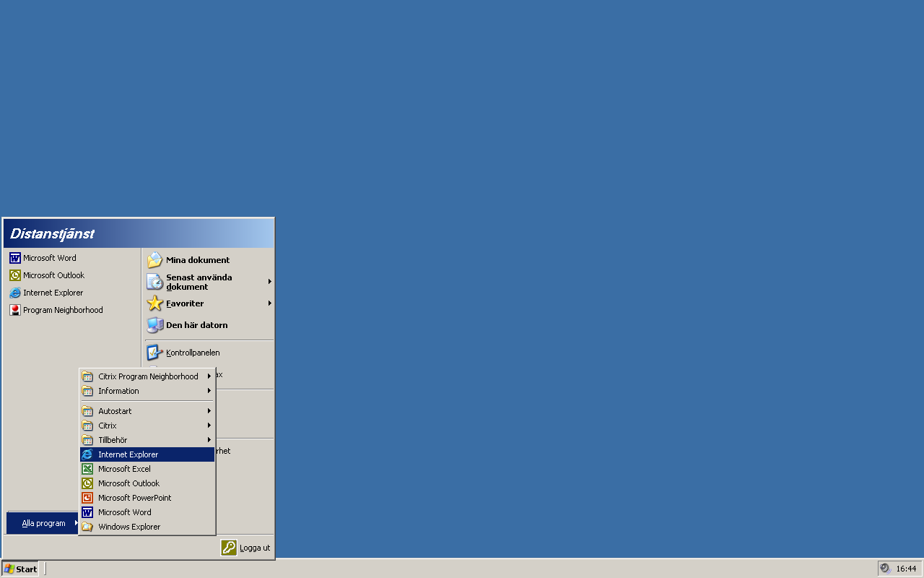This screenshot has height=578, width=924.
Task: Open Windows Explorer icon in submenu
Action: (87, 527)
